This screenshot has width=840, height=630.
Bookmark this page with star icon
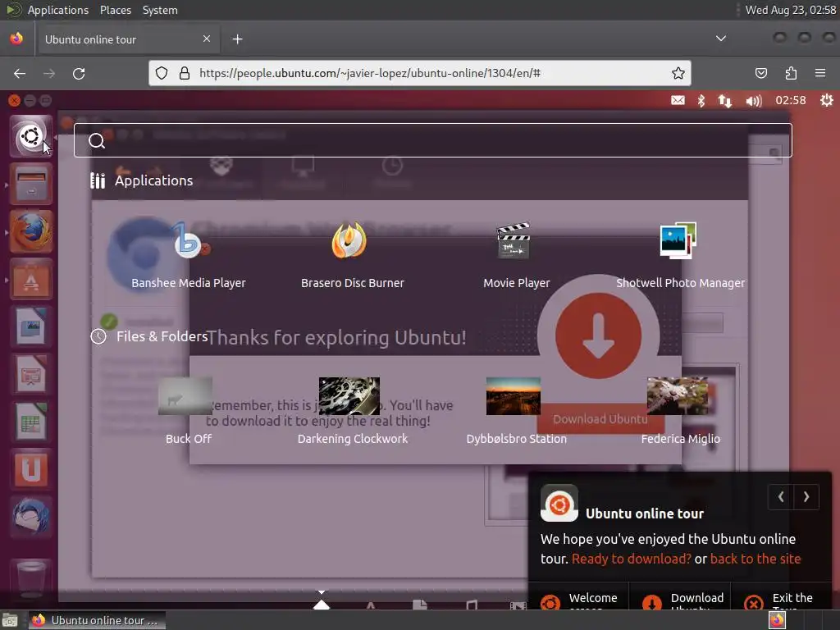(x=678, y=73)
